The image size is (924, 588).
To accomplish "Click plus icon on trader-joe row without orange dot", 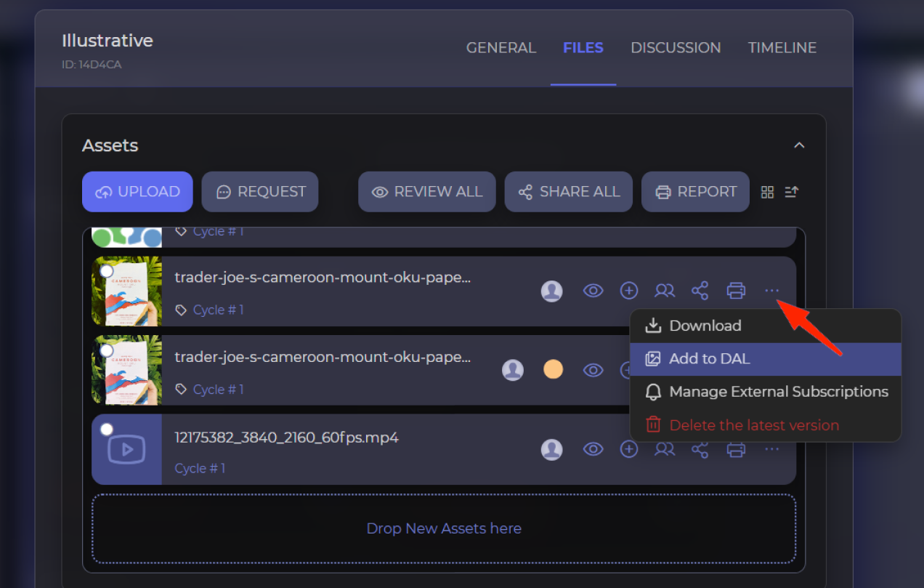I will pyautogui.click(x=628, y=291).
